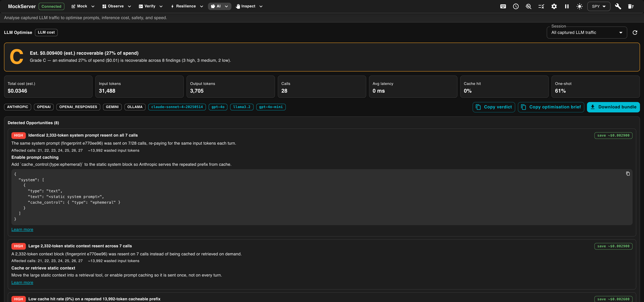Click the Copy verdict button
Viewport: 644px width, 302px height.
point(494,107)
